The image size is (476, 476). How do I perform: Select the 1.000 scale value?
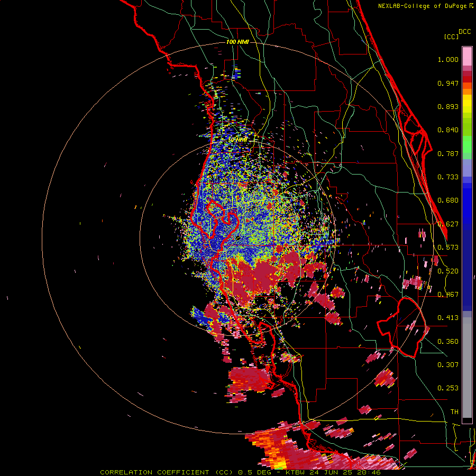coord(448,59)
